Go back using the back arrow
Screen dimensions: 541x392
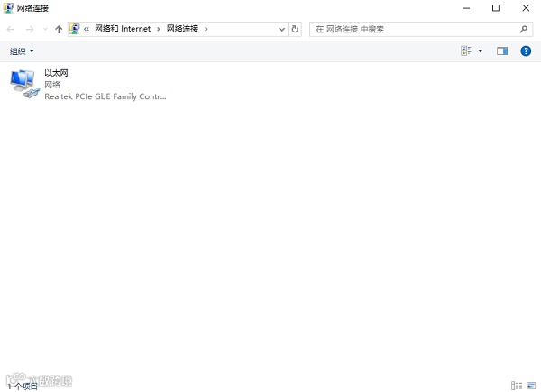(x=11, y=30)
